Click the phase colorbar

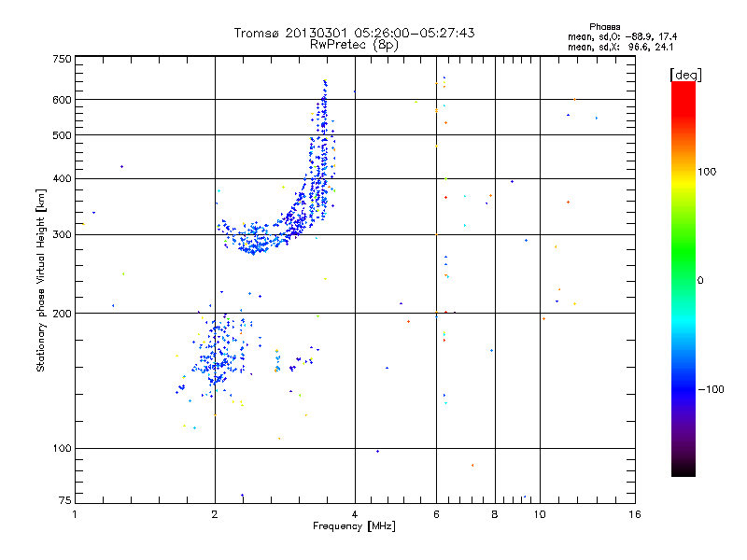point(684,278)
